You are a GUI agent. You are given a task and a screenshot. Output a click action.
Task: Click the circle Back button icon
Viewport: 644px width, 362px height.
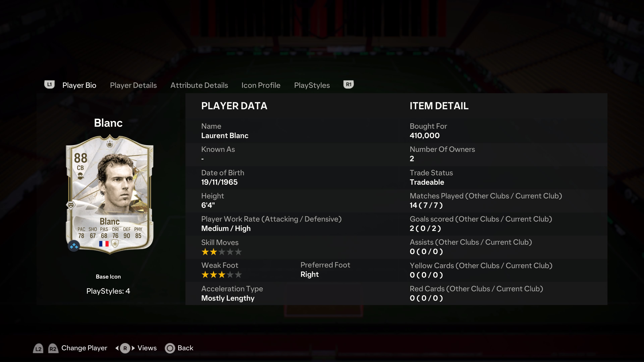(x=170, y=348)
